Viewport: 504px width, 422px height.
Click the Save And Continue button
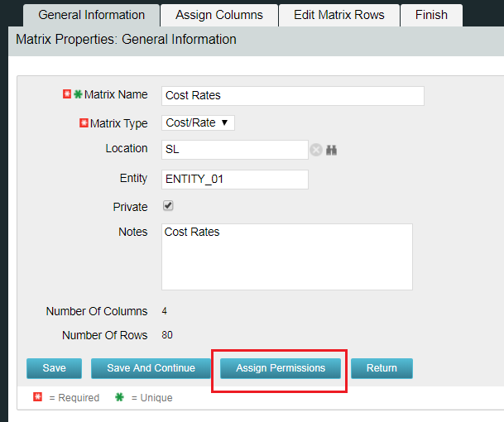pos(151,368)
